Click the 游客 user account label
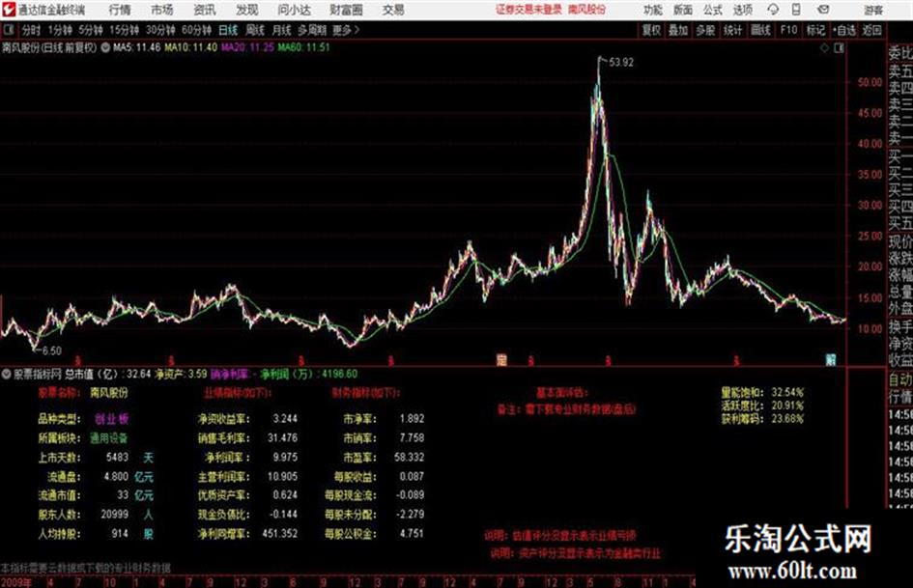The image size is (913, 588). tap(873, 10)
